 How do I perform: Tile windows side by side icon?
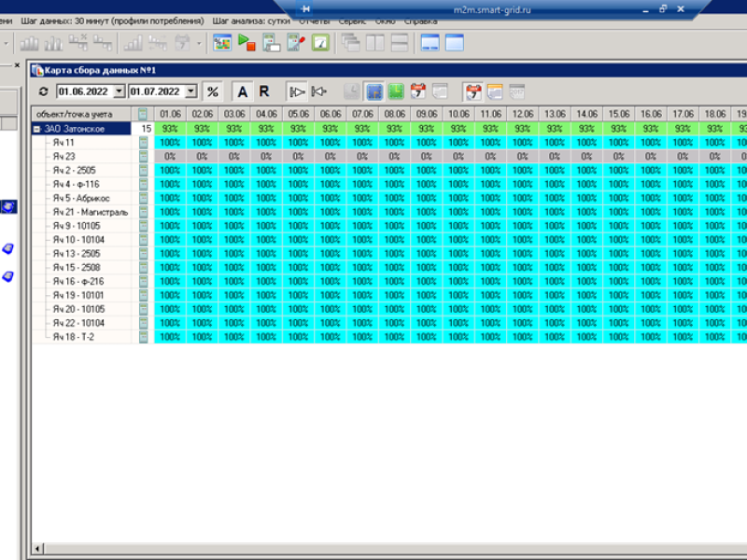pos(375,43)
